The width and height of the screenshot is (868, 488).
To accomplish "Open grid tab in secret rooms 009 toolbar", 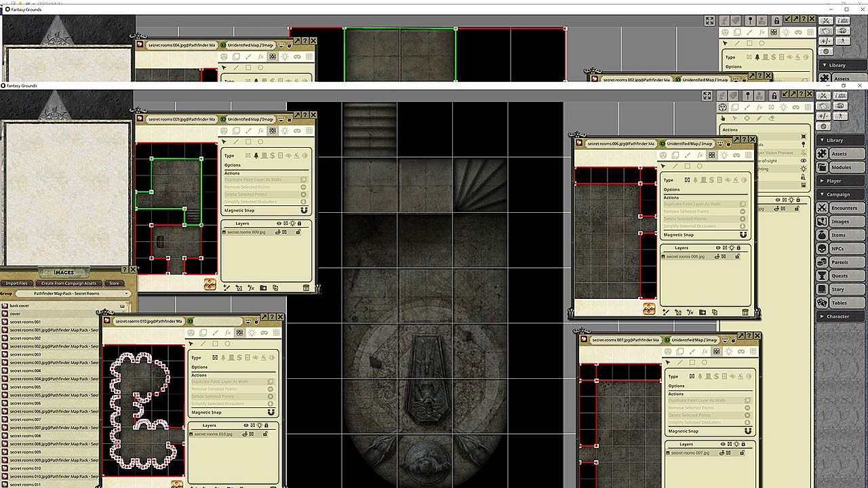I will (309, 131).
